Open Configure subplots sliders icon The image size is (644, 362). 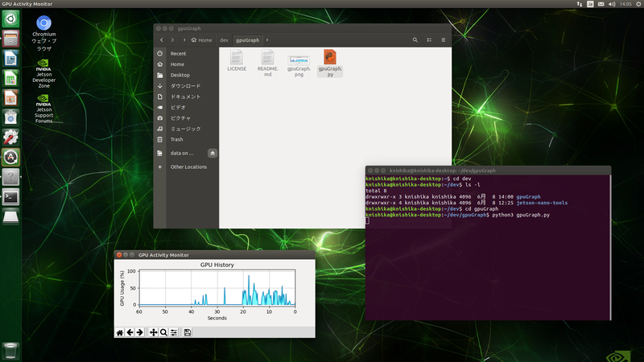[174, 332]
